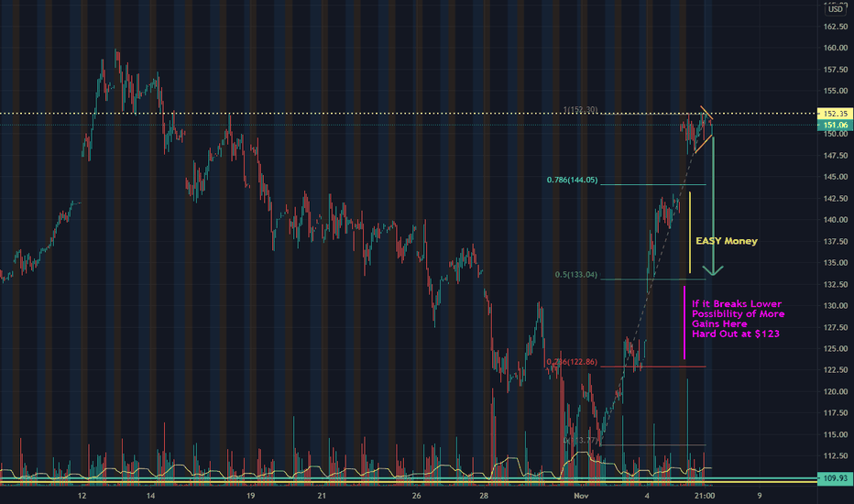Click the 'Nov' label on the time axis
Screen dimensions: 854x504
tap(581, 496)
